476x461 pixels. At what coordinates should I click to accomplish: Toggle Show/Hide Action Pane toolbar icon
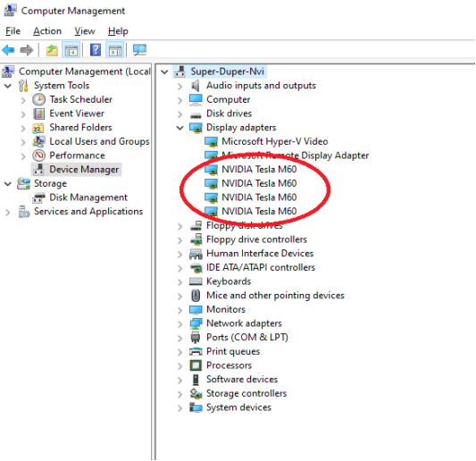[115, 50]
